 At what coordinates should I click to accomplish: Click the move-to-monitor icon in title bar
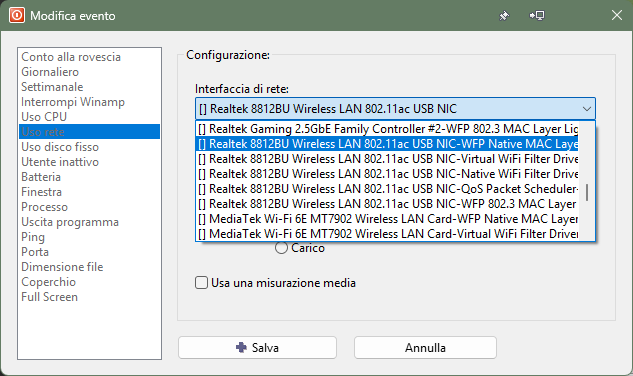(x=537, y=16)
